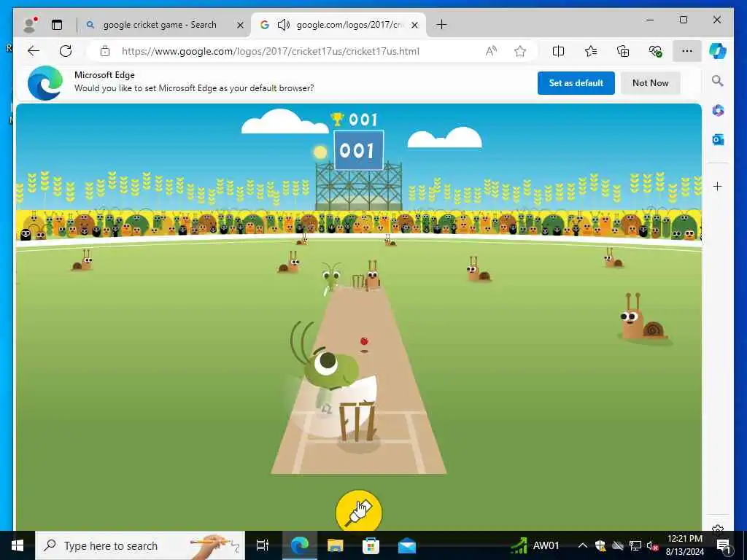Open a new tab with plus button
This screenshot has height=560, width=747.
pyautogui.click(x=441, y=25)
